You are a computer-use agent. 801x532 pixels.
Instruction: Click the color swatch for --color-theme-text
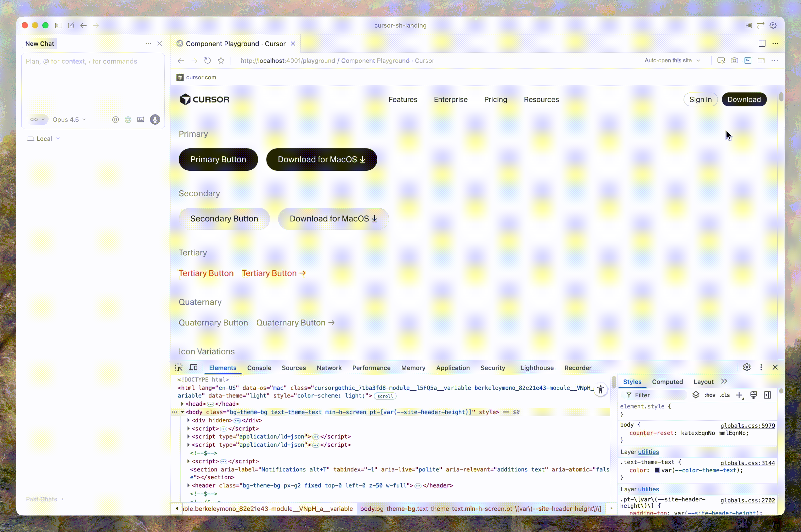pyautogui.click(x=657, y=470)
